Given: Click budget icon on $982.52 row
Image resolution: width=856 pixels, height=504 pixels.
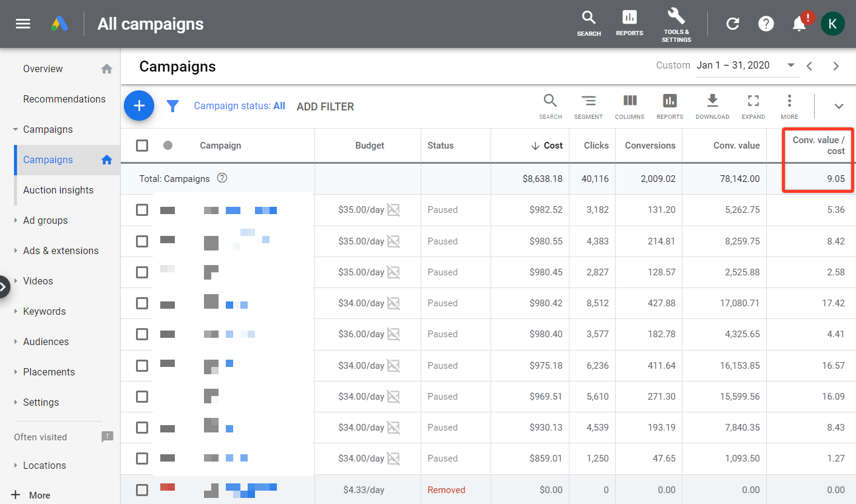Looking at the screenshot, I should pos(393,210).
